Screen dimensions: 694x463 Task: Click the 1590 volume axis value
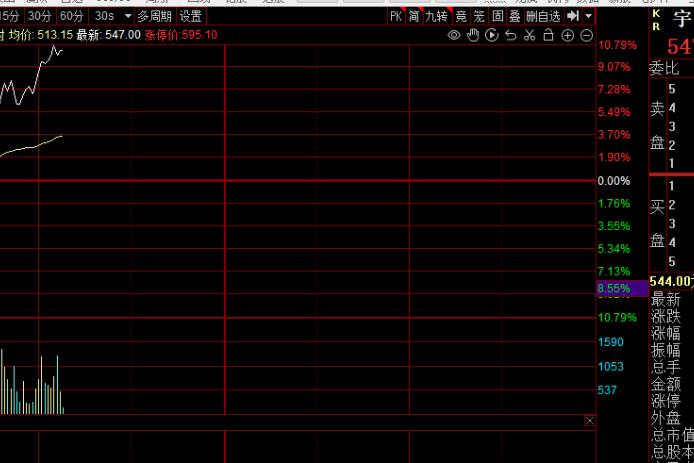click(x=610, y=342)
